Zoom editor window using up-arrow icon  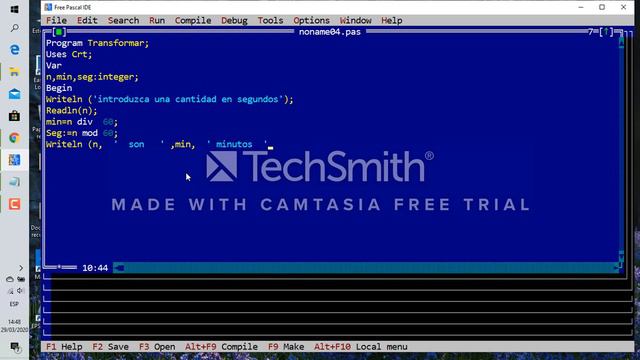click(x=606, y=32)
